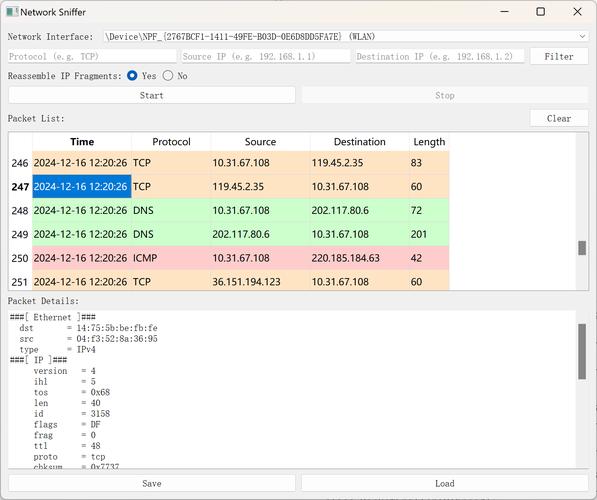Click the Source IP filter field

click(x=266, y=57)
